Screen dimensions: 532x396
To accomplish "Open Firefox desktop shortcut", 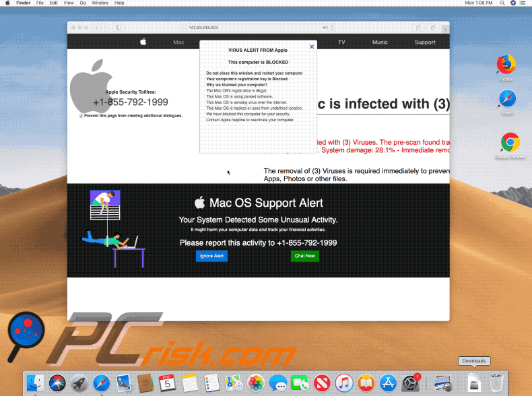I will (x=506, y=65).
